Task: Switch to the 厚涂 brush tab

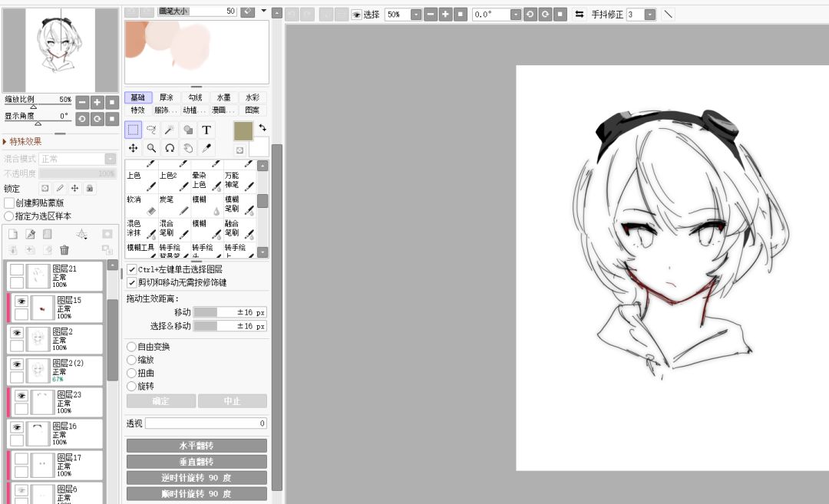Action: [x=167, y=97]
